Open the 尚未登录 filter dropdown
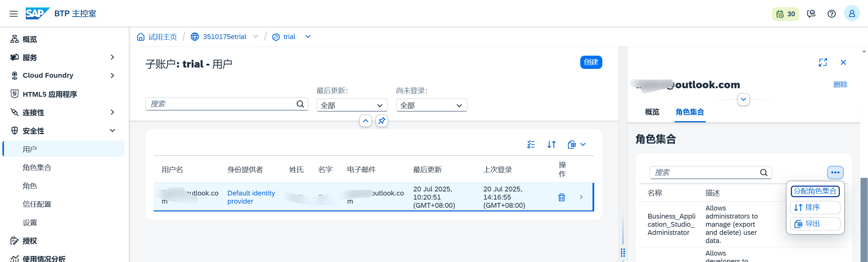 point(431,105)
